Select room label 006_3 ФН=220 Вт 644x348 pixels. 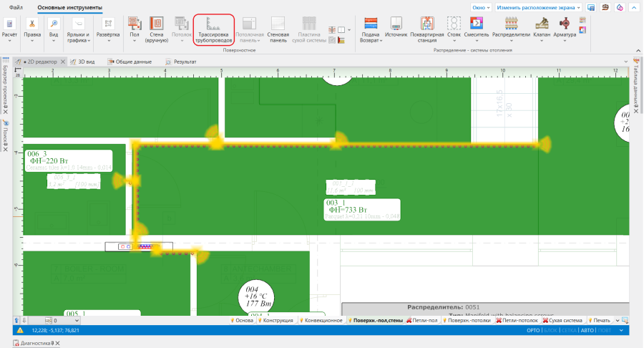(x=68, y=160)
